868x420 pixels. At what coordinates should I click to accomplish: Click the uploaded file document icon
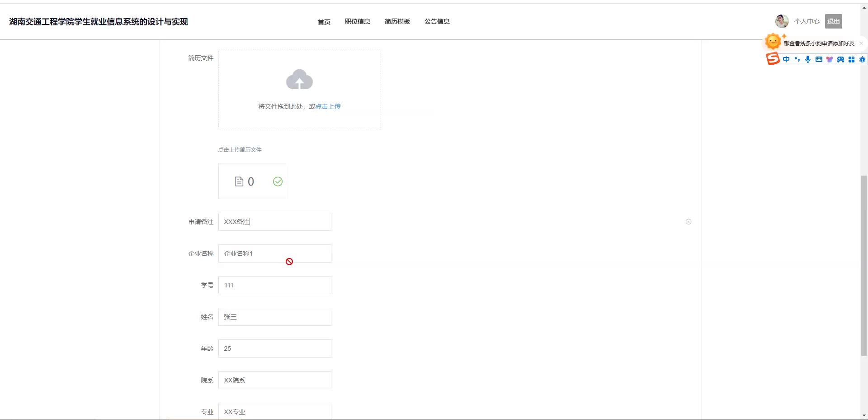click(x=239, y=181)
